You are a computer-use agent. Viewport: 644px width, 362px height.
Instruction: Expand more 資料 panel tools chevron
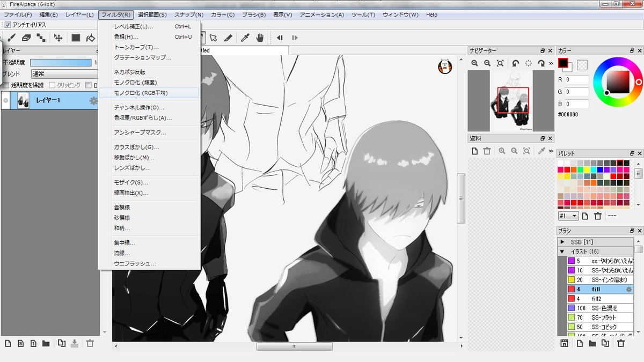551,151
